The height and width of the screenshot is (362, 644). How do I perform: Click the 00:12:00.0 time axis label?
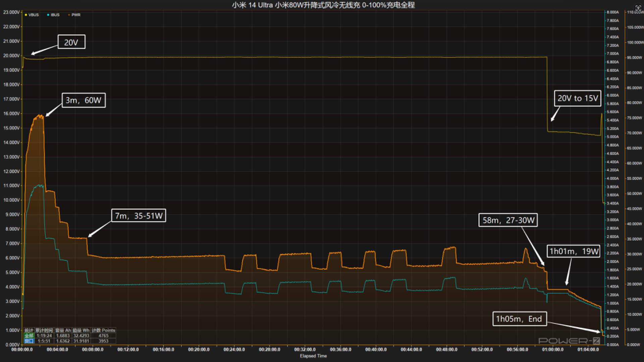(x=128, y=349)
